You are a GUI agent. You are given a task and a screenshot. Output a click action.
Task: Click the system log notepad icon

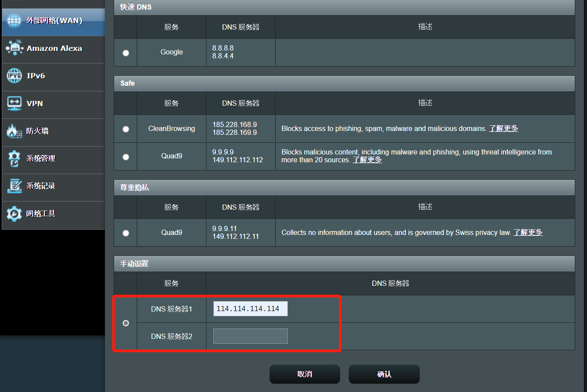14,186
